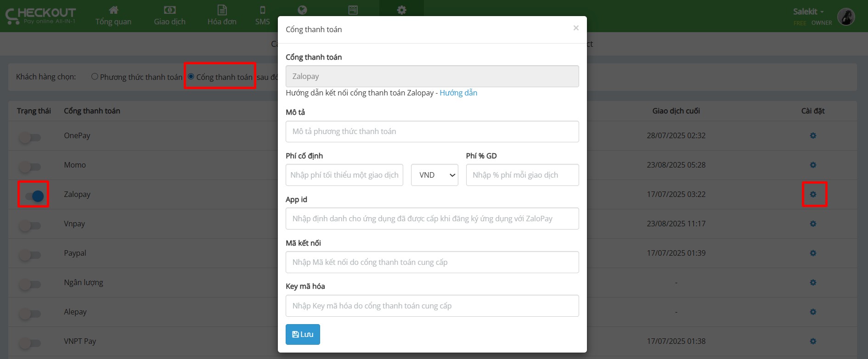The width and height of the screenshot is (868, 359).
Task: Select Phương thức thanh toán radio option
Action: 95,77
